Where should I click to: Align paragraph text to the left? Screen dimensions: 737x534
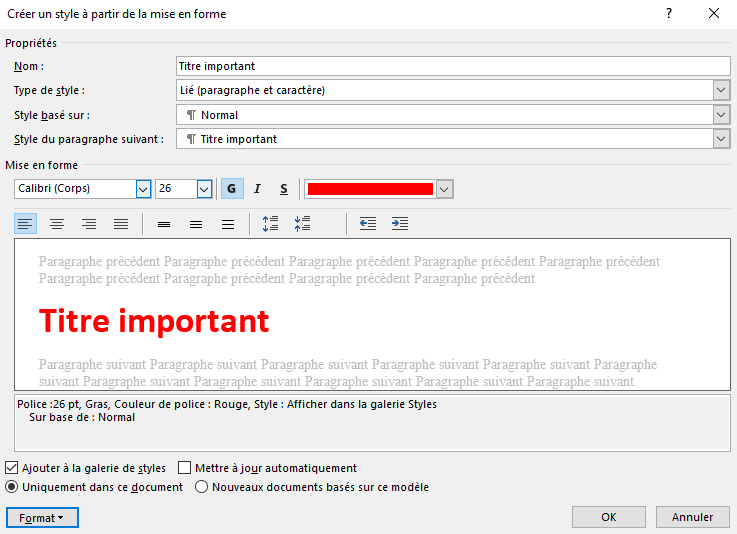pyautogui.click(x=25, y=224)
